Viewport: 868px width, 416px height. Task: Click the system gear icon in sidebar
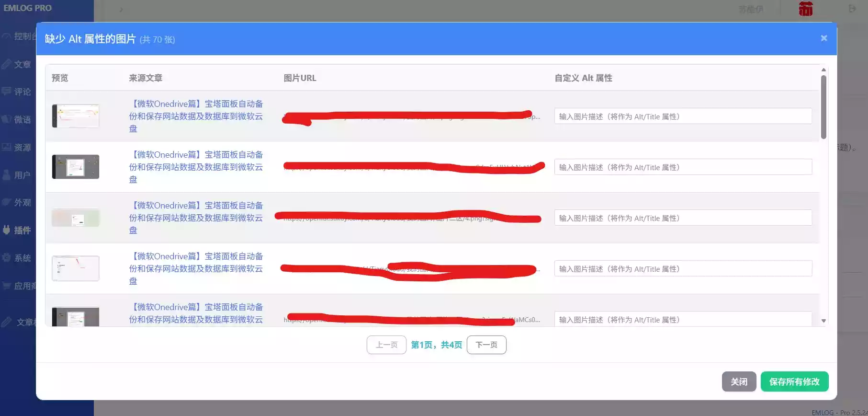click(x=6, y=257)
